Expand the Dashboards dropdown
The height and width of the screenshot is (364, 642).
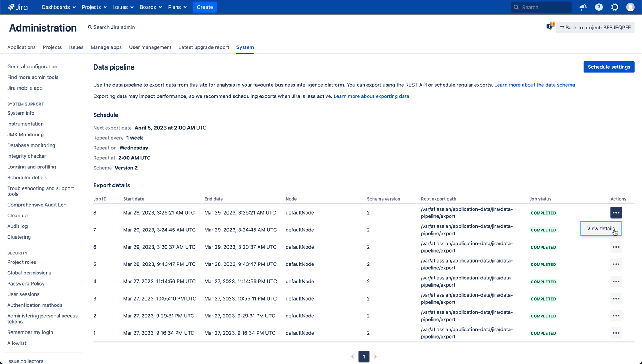[x=58, y=7]
